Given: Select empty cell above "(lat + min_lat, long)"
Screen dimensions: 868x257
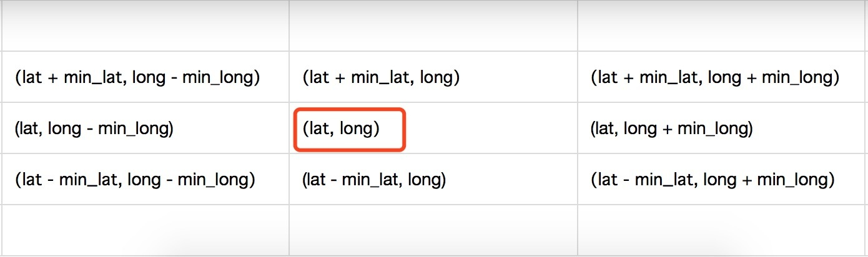Looking at the screenshot, I should [433, 26].
